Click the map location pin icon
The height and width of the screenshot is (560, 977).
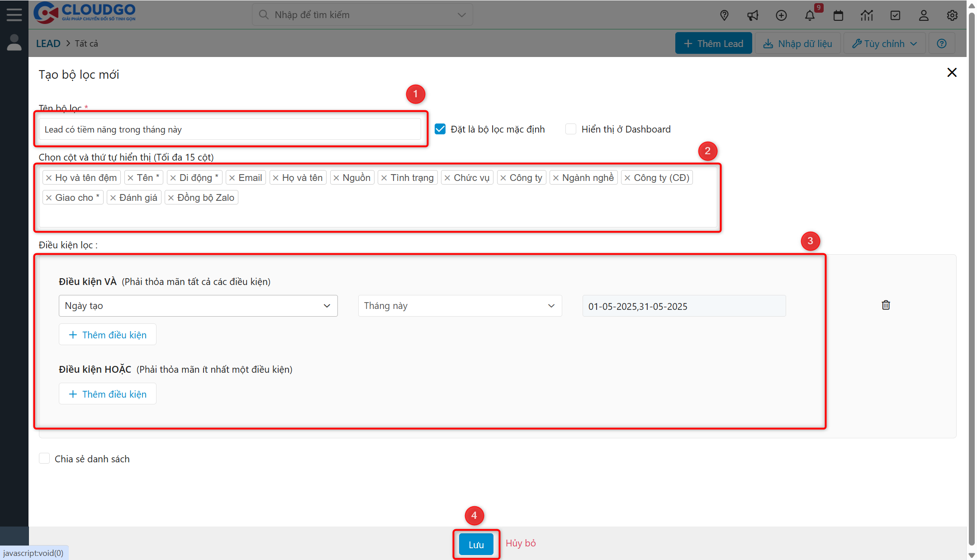[x=724, y=15]
